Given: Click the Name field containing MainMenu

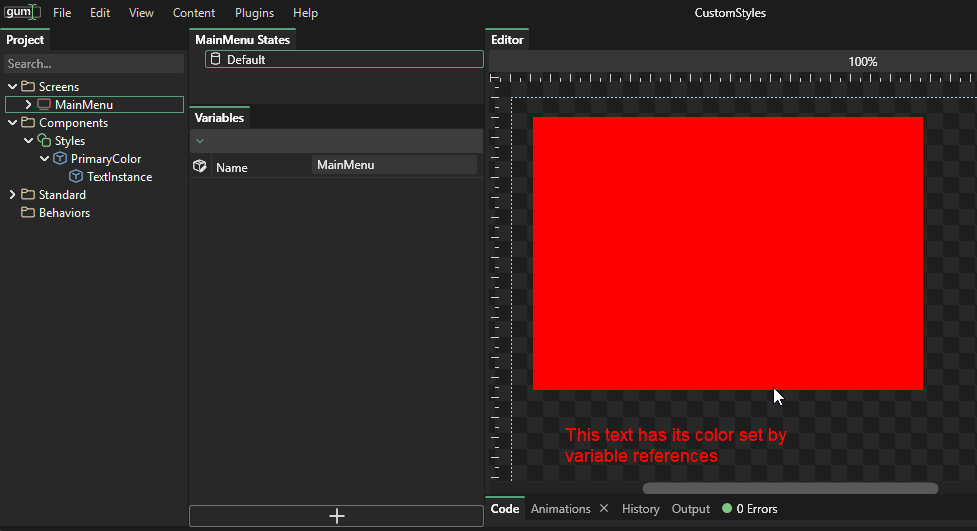Looking at the screenshot, I should pos(394,165).
